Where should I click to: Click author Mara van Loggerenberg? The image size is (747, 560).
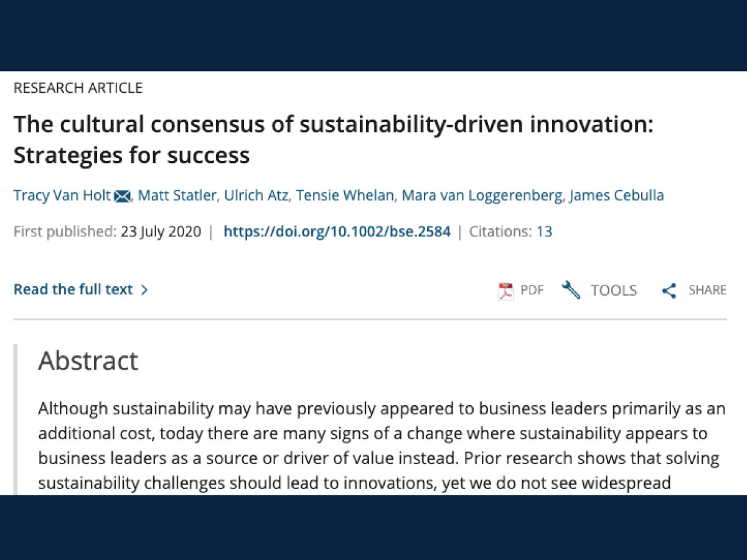[x=482, y=196]
